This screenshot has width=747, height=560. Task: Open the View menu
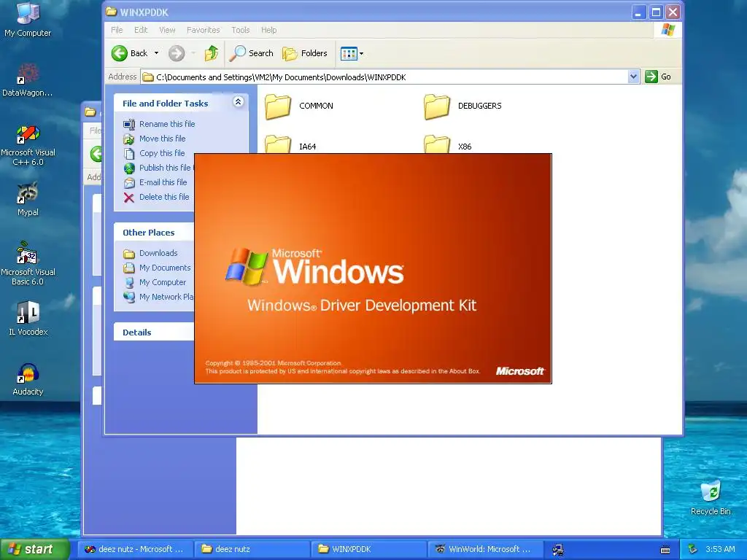coord(167,30)
